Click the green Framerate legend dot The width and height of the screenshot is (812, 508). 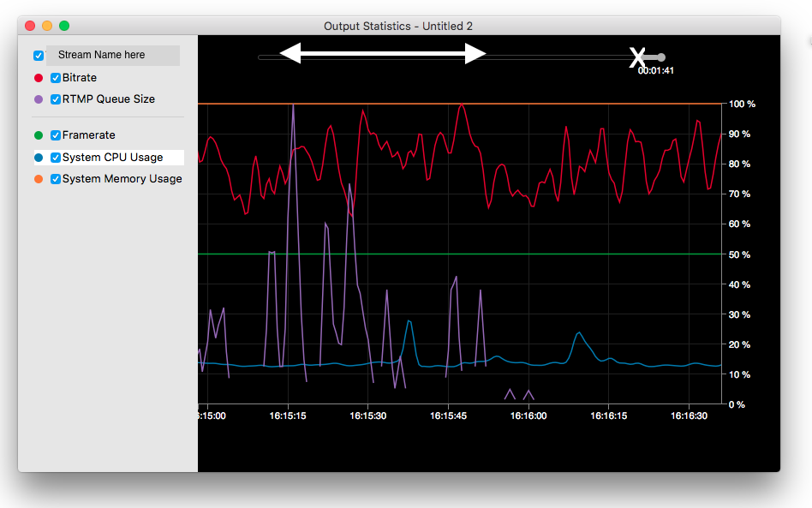tap(37, 134)
